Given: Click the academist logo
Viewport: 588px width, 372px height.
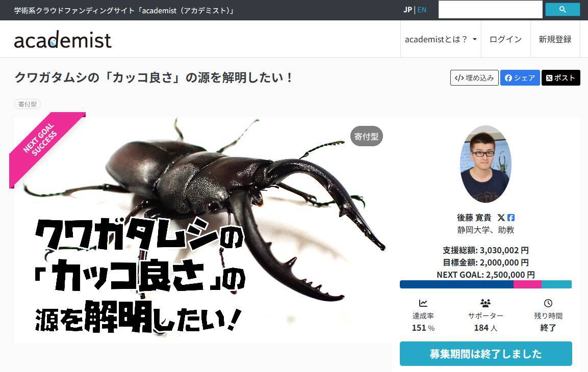Looking at the screenshot, I should point(62,39).
